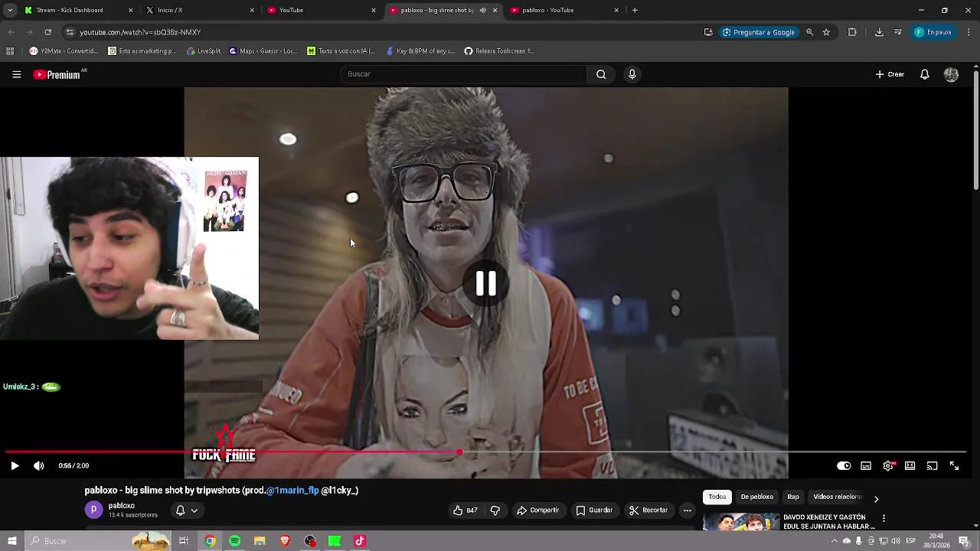980x551 pixels.
Task: Switch to pabloxo - YouTube tab
Action: tap(566, 10)
